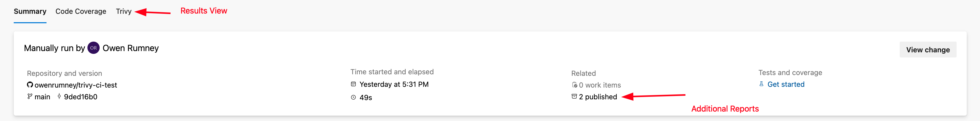Screen dimensions: 980x121
Task: Switch to the Code Coverage tab
Action: (81, 11)
